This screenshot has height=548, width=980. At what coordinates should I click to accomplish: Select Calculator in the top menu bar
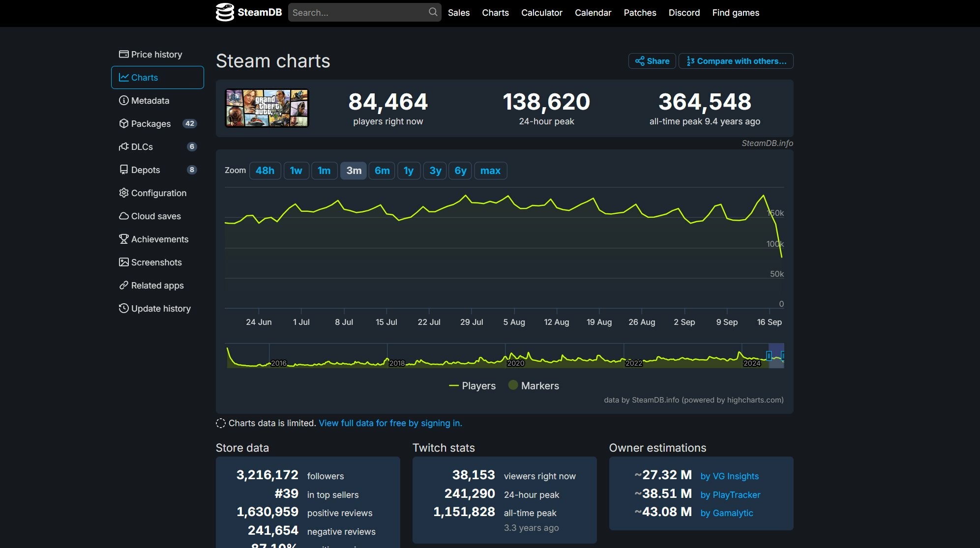541,12
